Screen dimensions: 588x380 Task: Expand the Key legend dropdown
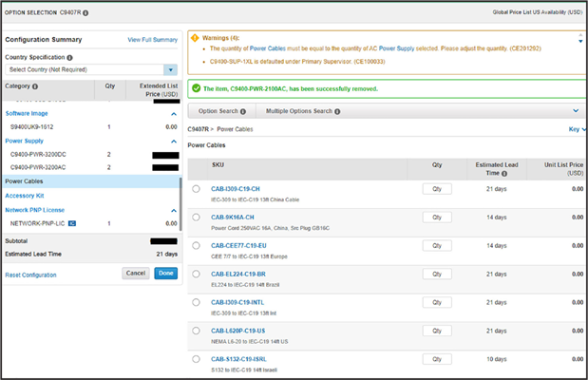[577, 129]
